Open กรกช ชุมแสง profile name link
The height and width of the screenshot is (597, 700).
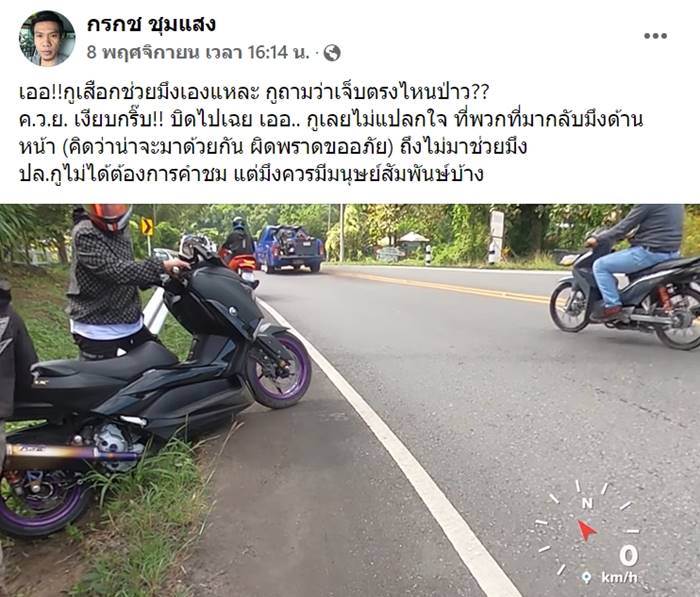(x=151, y=24)
